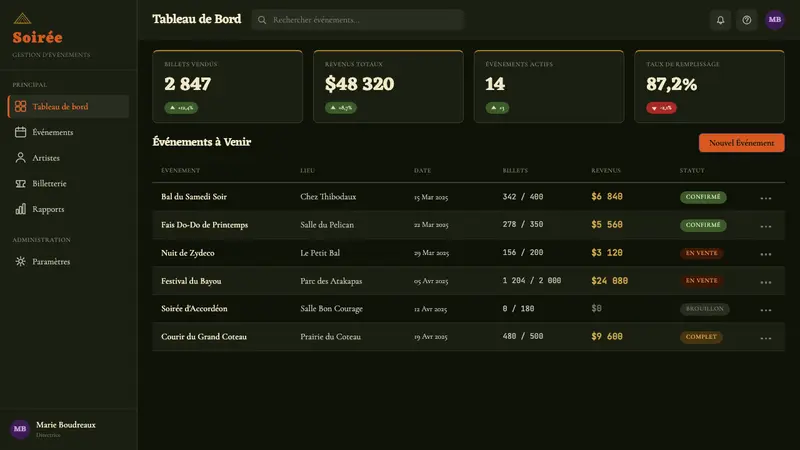This screenshot has width=800, height=450.
Task: Open notifications bell icon
Action: click(720, 20)
